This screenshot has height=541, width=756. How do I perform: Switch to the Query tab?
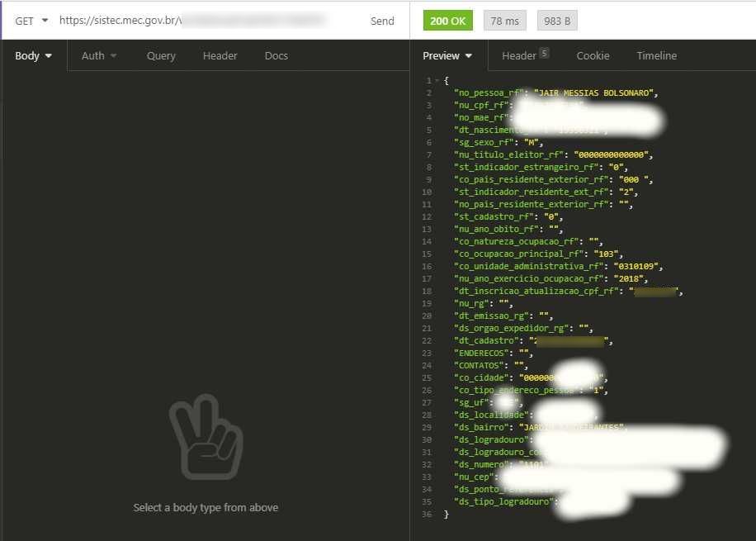tap(161, 55)
